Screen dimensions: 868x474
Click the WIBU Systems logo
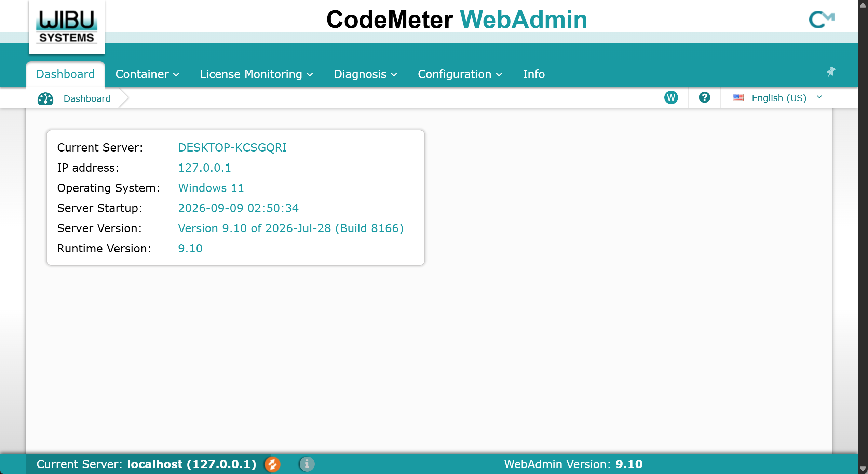tap(67, 27)
